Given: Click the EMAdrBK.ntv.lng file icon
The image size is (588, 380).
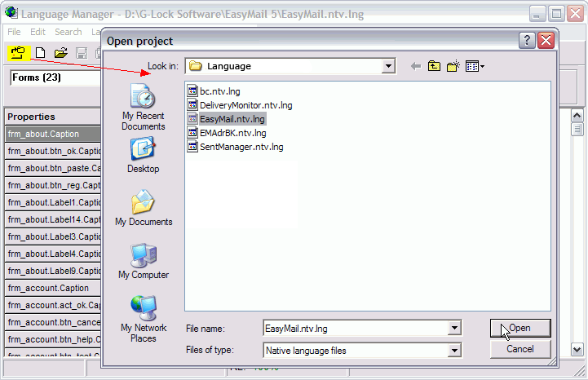Looking at the screenshot, I should point(192,132).
